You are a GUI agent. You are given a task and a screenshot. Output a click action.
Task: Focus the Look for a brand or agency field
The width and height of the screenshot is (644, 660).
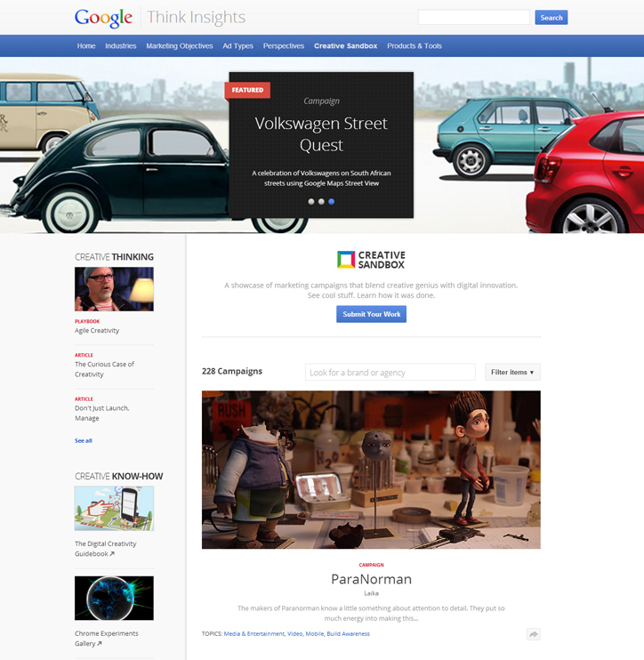390,372
